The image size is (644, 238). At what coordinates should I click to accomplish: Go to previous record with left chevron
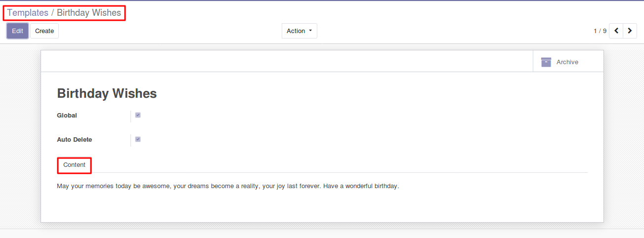[x=616, y=31]
